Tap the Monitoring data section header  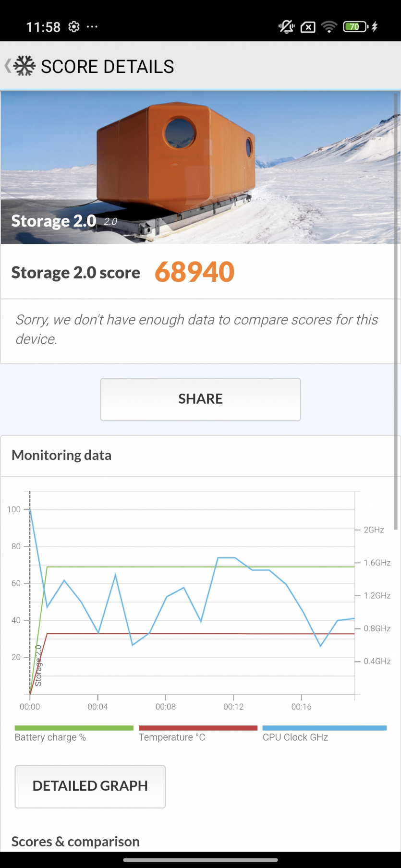(x=61, y=455)
